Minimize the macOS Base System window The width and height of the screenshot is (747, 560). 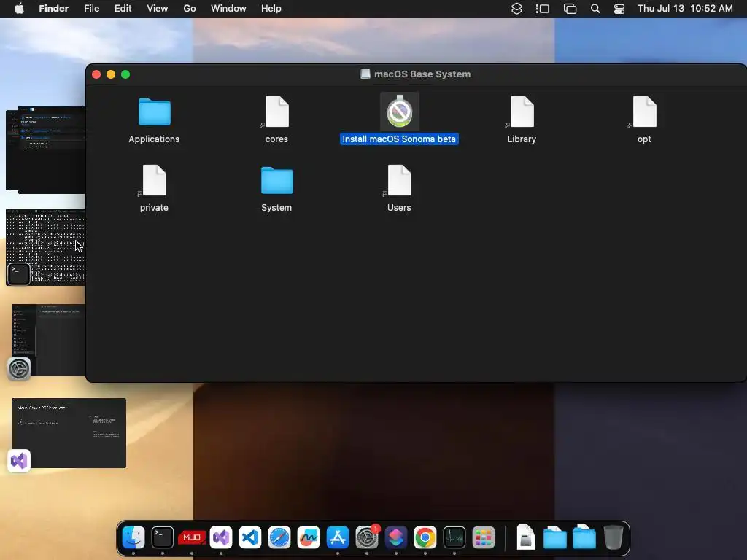(x=111, y=74)
